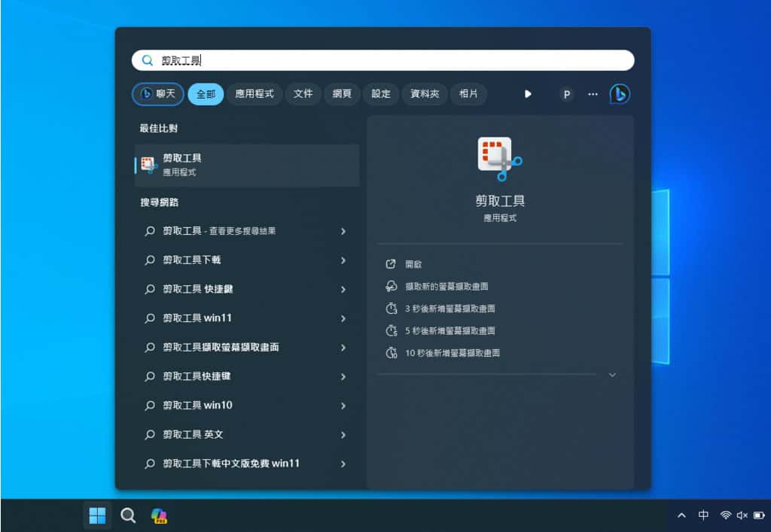Click the 10-second timer icon
The height and width of the screenshot is (532, 771).
tap(391, 352)
